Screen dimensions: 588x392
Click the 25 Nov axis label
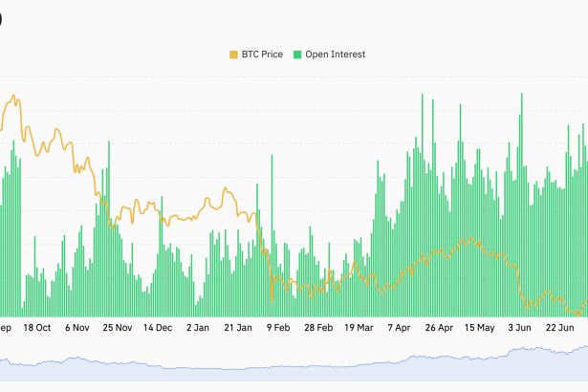click(x=118, y=328)
